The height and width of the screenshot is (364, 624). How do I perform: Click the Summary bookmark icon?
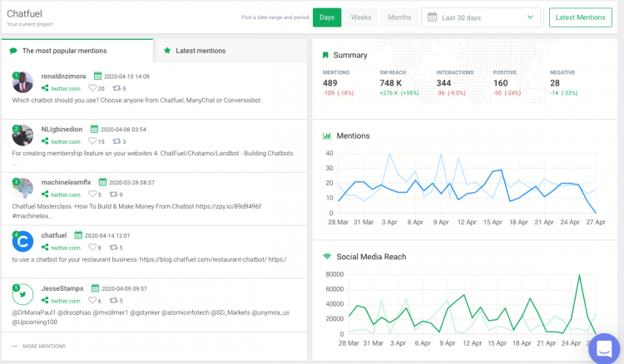click(325, 55)
